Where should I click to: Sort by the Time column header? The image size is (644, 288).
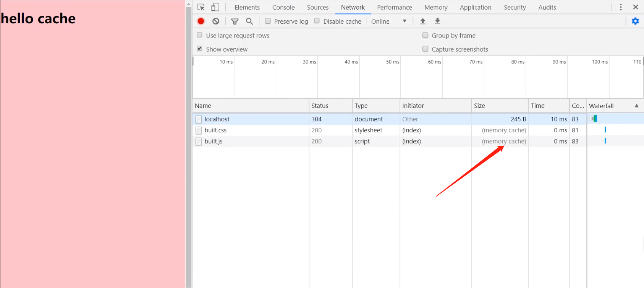click(549, 106)
